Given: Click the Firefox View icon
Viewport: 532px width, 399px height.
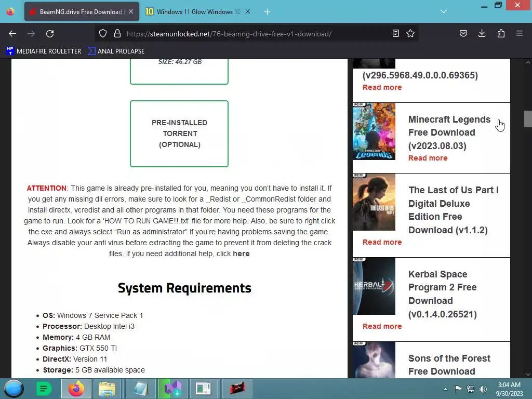Looking at the screenshot, I should [x=10, y=11].
